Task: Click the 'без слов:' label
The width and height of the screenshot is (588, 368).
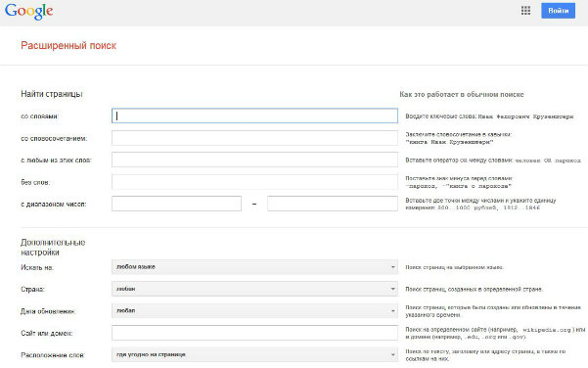Action: tap(35, 182)
